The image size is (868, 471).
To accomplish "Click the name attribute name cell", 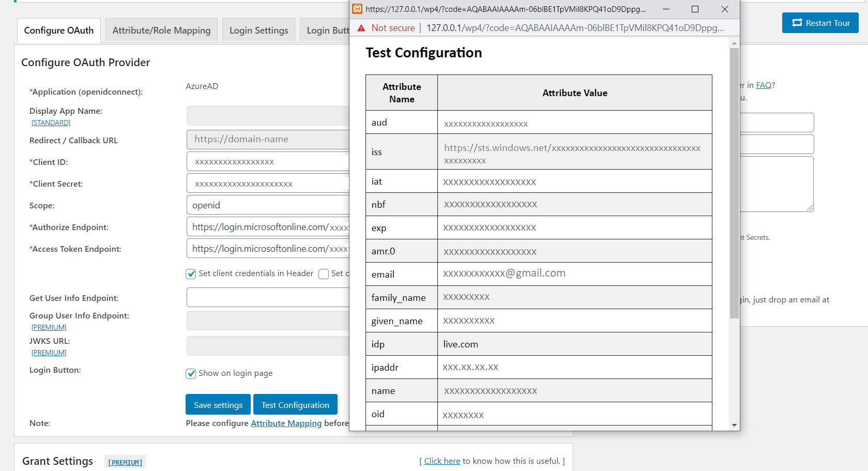I will point(402,390).
